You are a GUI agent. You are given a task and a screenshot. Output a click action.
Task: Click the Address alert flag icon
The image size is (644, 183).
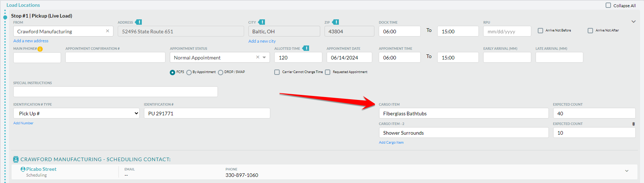coord(139,22)
